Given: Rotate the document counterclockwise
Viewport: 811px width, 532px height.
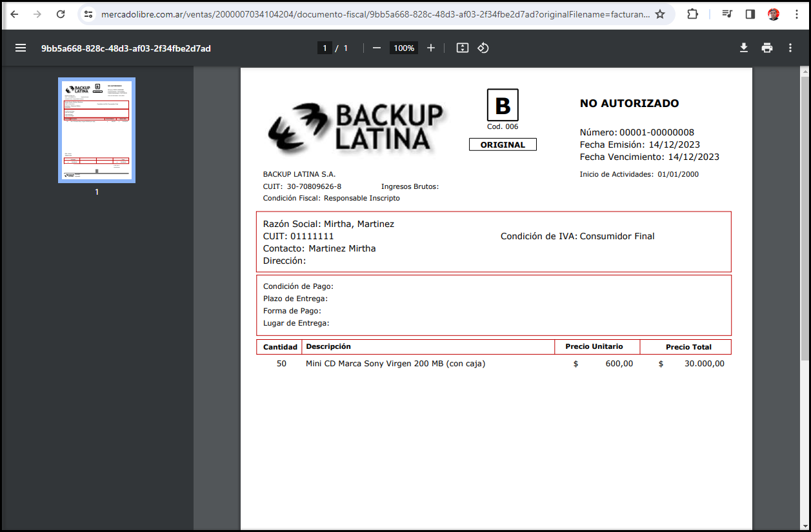Looking at the screenshot, I should [x=483, y=48].
